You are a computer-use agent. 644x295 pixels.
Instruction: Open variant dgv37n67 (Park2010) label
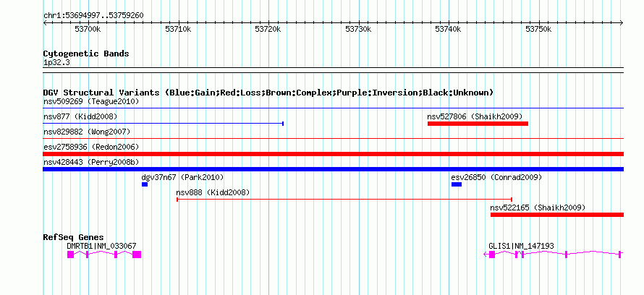[182, 177]
